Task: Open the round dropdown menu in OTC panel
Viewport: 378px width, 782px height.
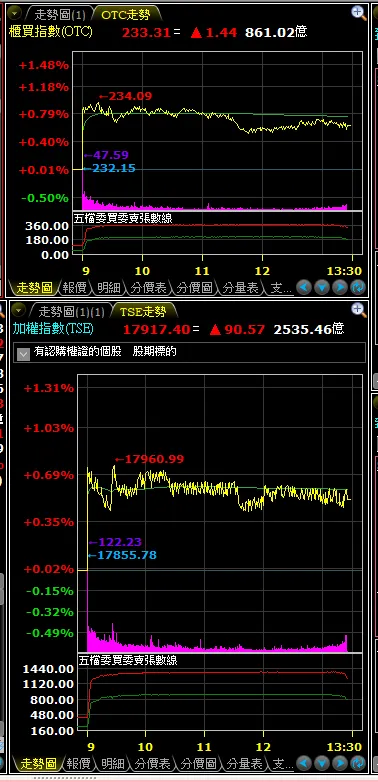Action: (15, 13)
